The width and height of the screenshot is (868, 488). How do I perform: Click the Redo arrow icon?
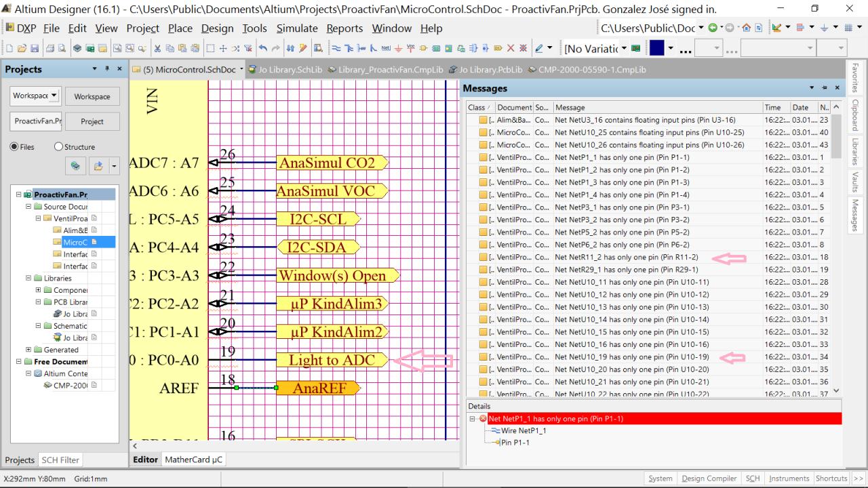(x=277, y=49)
